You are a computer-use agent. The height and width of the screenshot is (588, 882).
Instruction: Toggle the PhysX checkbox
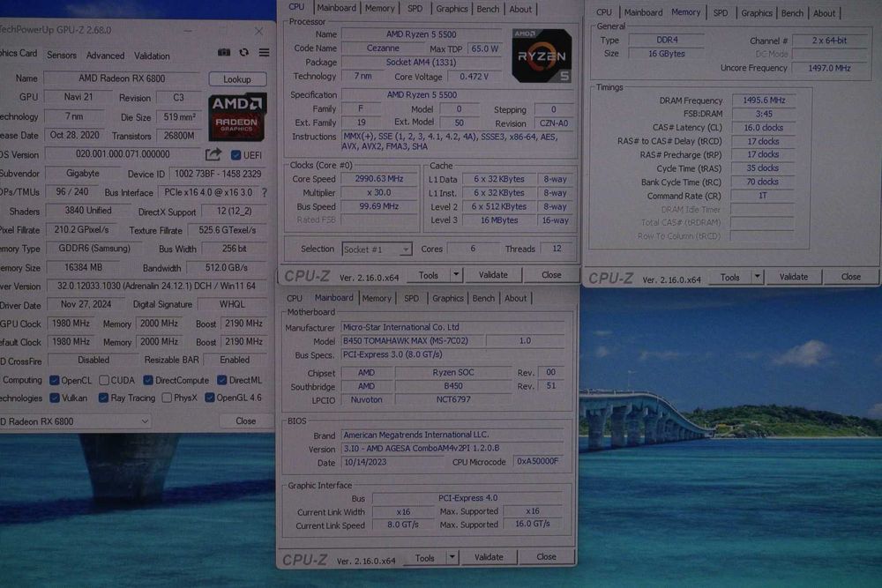click(x=167, y=398)
